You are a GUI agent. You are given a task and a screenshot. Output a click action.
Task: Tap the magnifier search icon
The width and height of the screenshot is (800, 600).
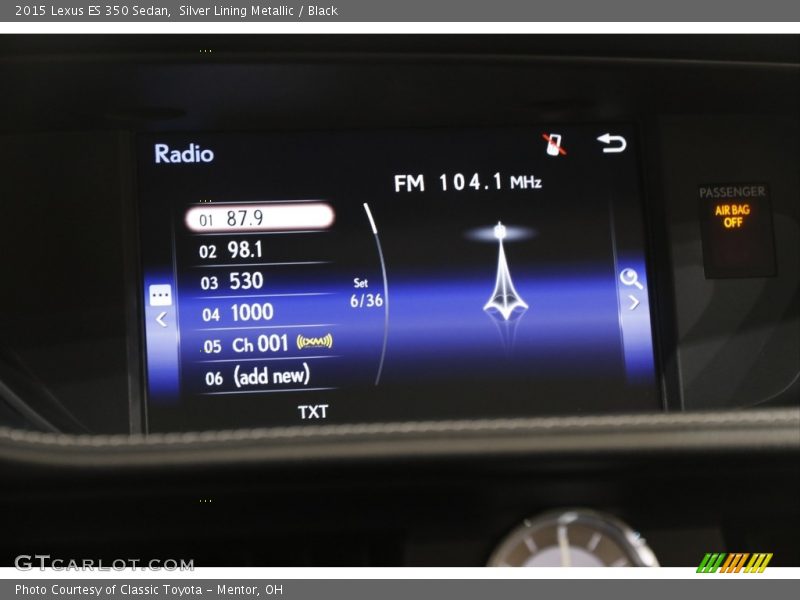[x=631, y=279]
